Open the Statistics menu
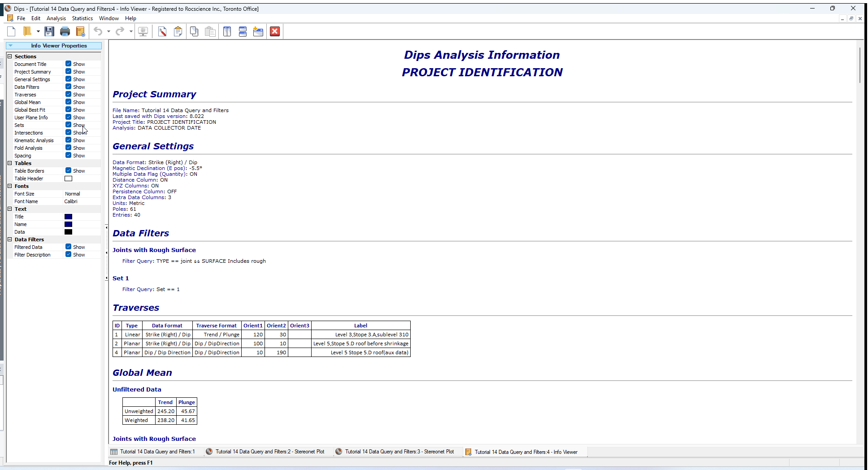The height and width of the screenshot is (470, 868). pyautogui.click(x=82, y=18)
